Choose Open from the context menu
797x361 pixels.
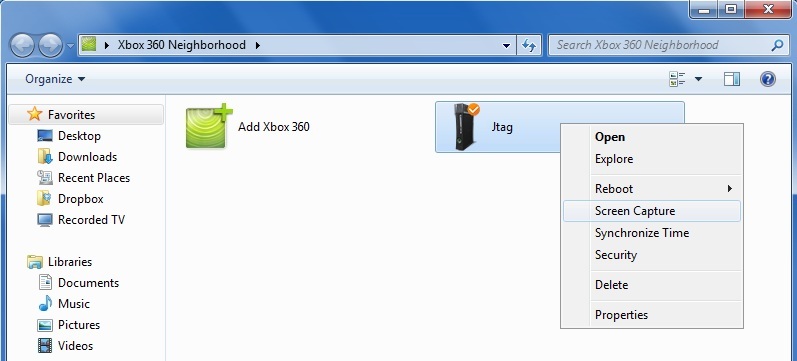652,137
